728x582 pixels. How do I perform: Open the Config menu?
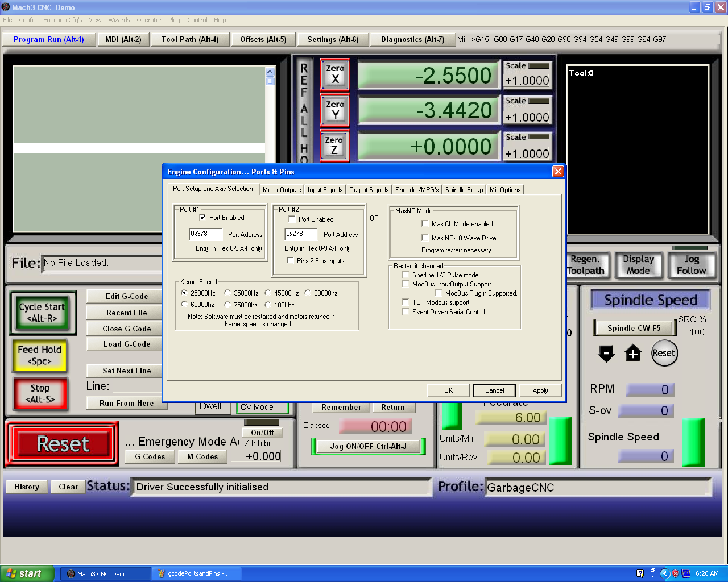pyautogui.click(x=28, y=20)
